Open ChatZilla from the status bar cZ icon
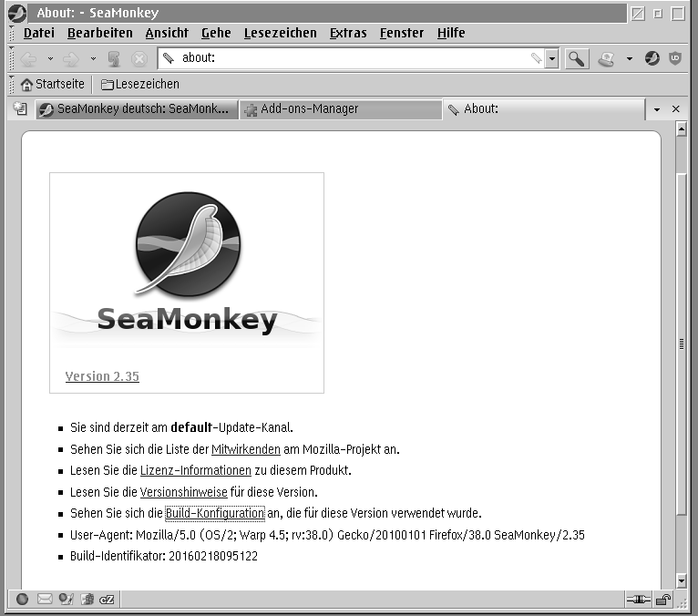This screenshot has width=698, height=616. coord(107,600)
